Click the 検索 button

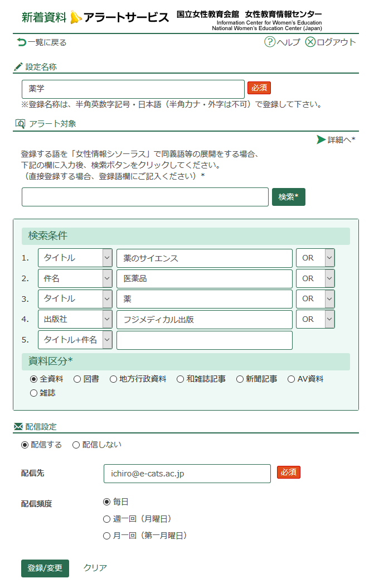coord(289,197)
